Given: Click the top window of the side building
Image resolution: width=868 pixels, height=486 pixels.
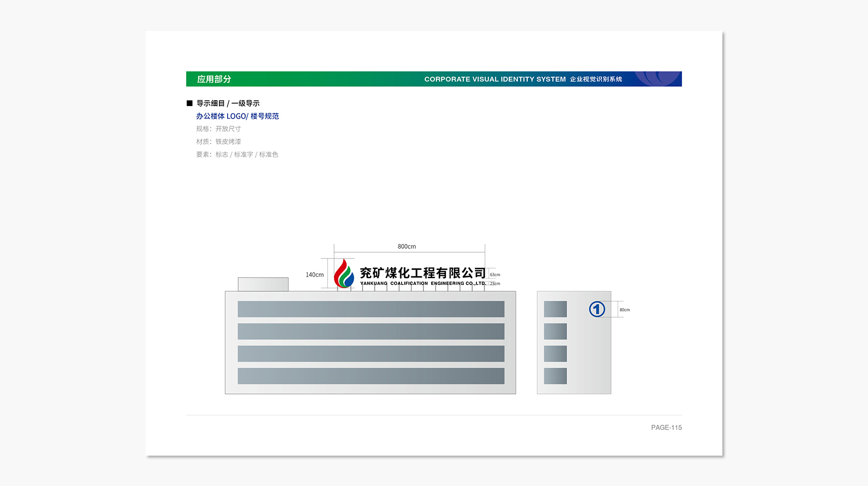Looking at the screenshot, I should [555, 309].
